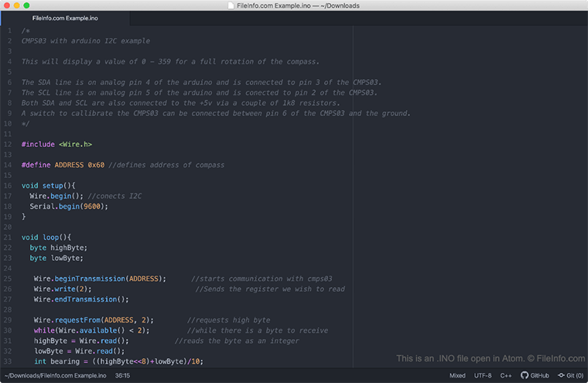Click 9600 in Serial.begin call
The image size is (588, 383).
(x=92, y=207)
